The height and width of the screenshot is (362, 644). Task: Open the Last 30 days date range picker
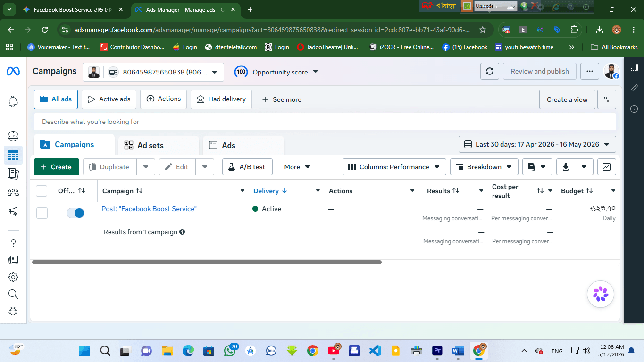click(x=537, y=144)
